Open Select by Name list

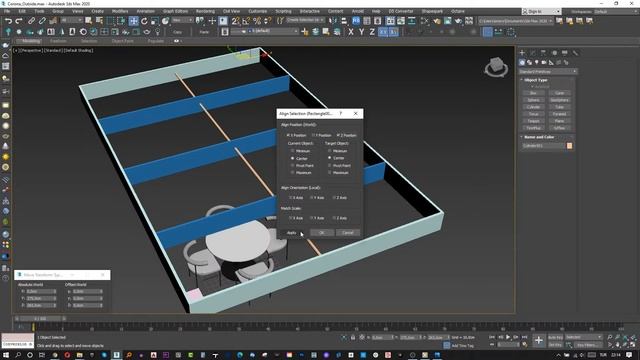point(99,21)
